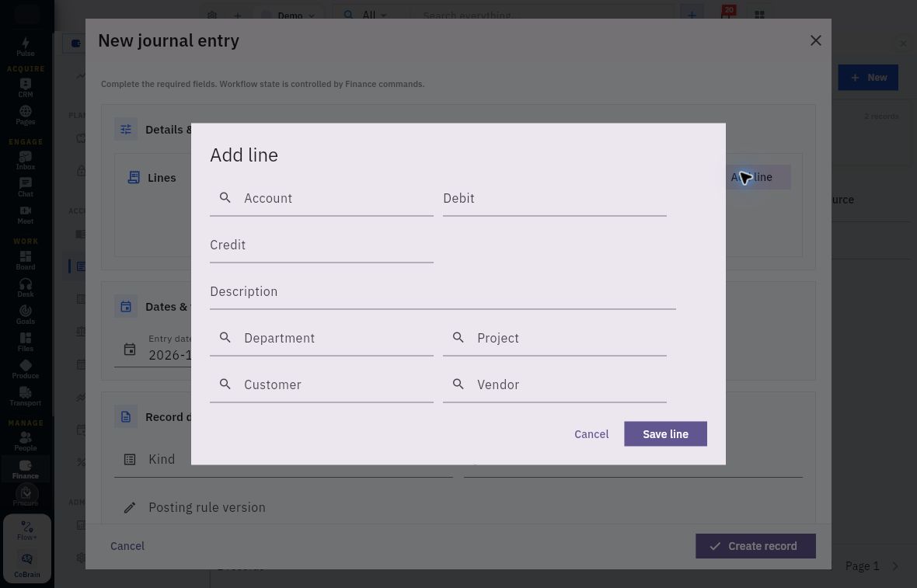This screenshot has width=917, height=588.
Task: Open the Board module
Action: tap(25, 260)
